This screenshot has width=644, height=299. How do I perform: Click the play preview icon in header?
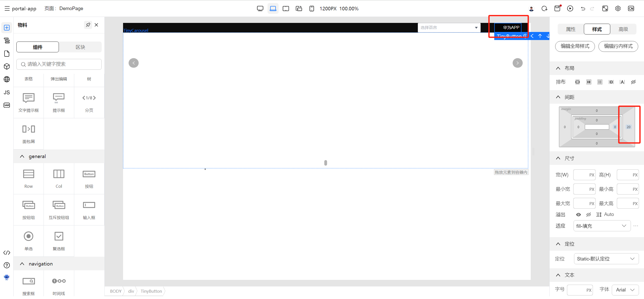(x=570, y=9)
